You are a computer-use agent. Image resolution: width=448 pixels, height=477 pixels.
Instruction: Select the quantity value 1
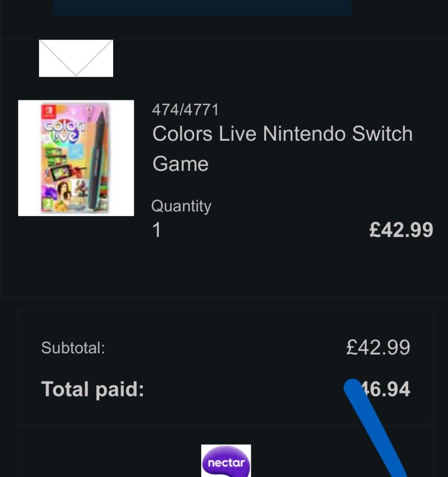point(156,230)
